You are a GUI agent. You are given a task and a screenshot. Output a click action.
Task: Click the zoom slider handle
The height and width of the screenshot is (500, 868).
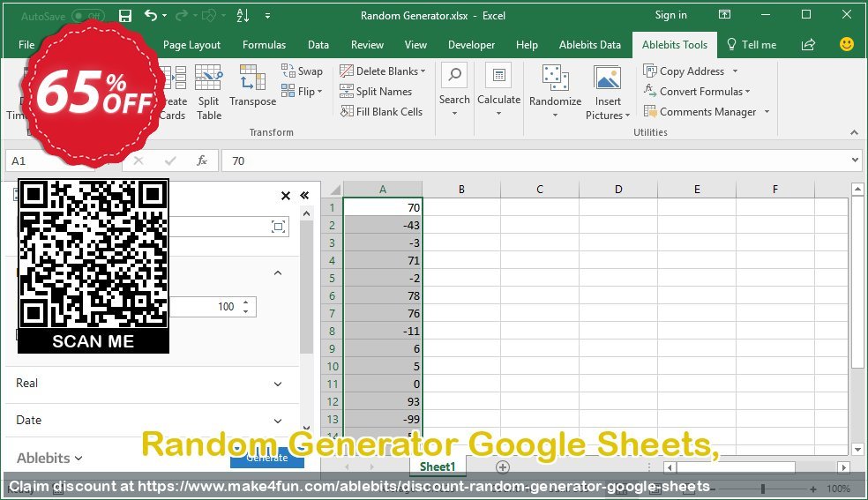tap(763, 489)
